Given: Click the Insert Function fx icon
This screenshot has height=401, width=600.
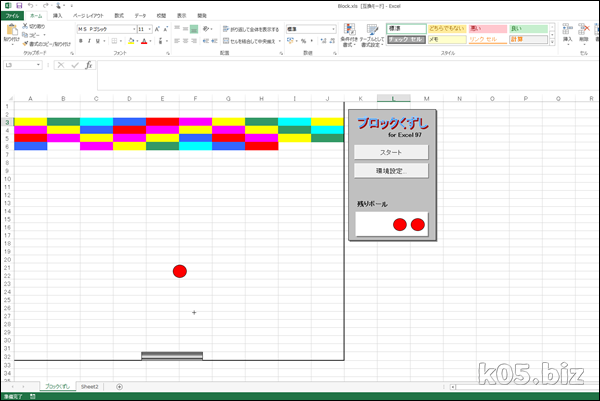Looking at the screenshot, I should pos(88,65).
